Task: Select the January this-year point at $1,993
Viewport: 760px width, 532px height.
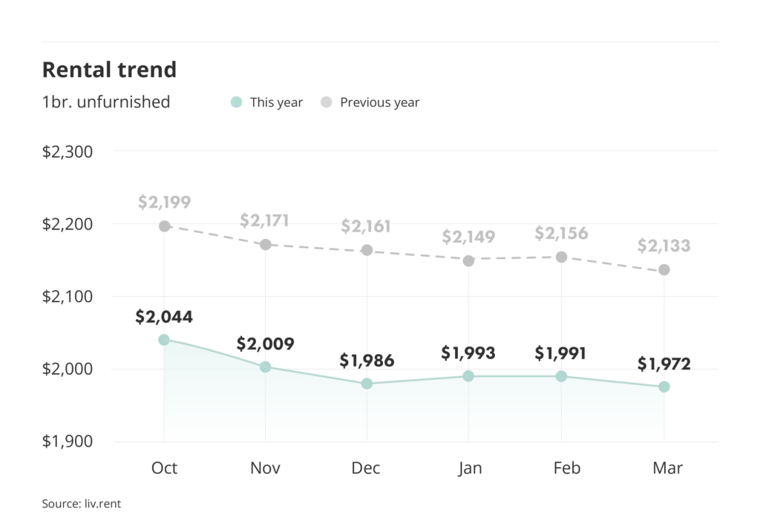Action: (468, 376)
